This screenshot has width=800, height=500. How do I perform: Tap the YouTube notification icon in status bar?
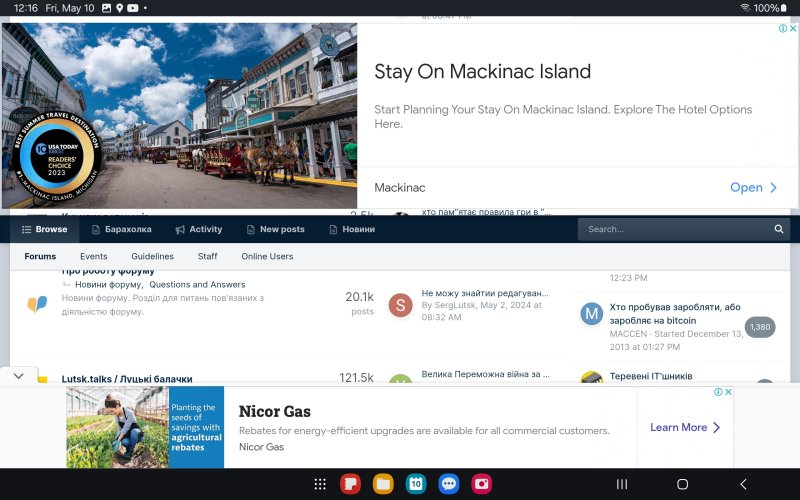tap(133, 8)
